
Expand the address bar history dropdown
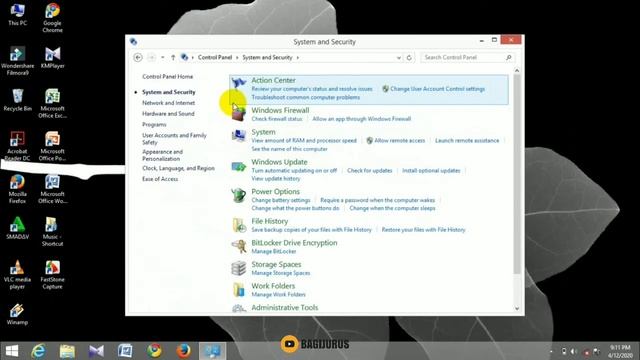[399, 58]
